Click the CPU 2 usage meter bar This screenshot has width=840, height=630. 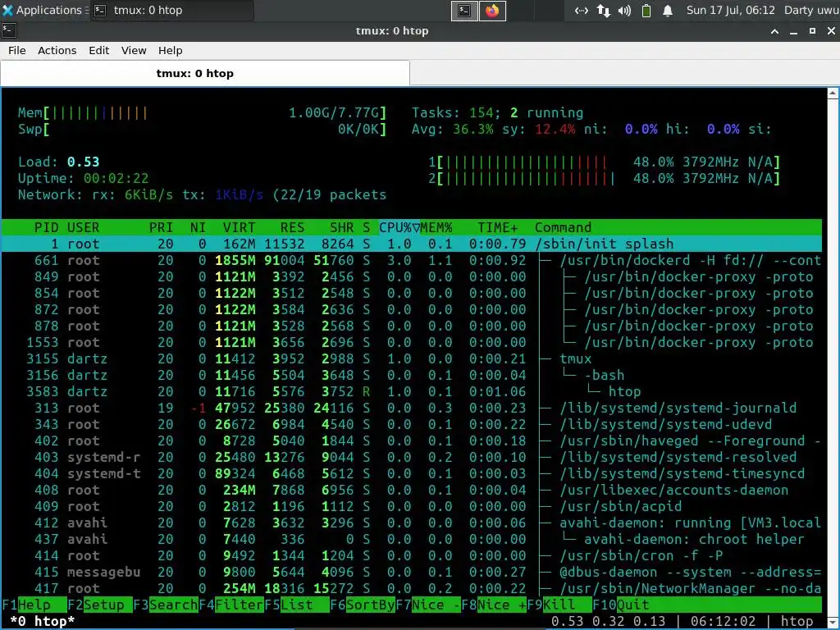tap(604, 178)
